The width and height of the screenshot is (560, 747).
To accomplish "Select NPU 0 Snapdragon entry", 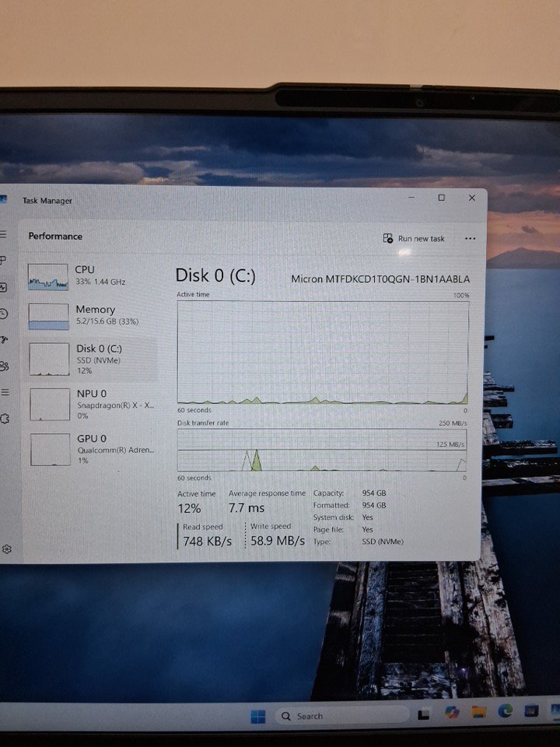I will [x=91, y=404].
